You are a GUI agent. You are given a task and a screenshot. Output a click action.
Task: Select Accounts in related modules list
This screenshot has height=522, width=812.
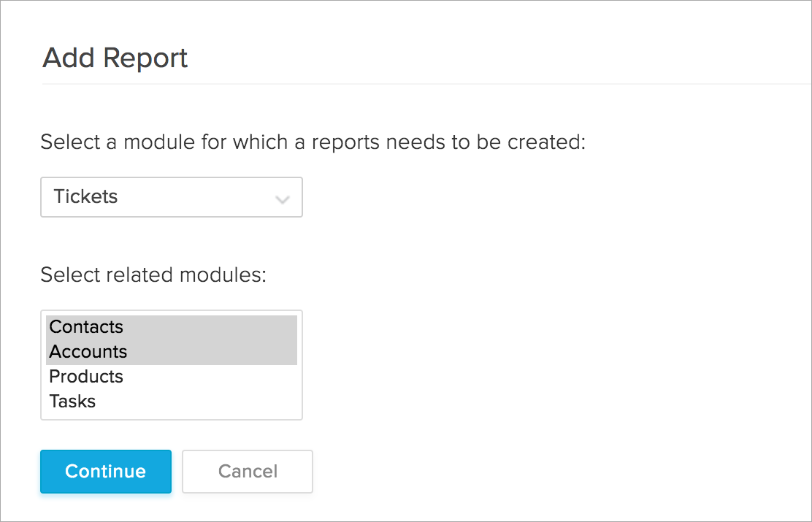(88, 352)
